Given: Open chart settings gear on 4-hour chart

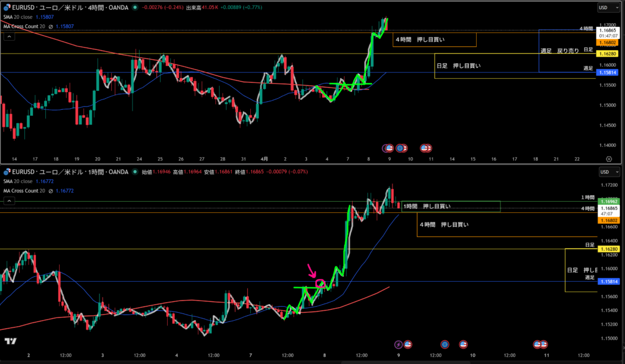Looking at the screenshot, I should pos(608,157).
